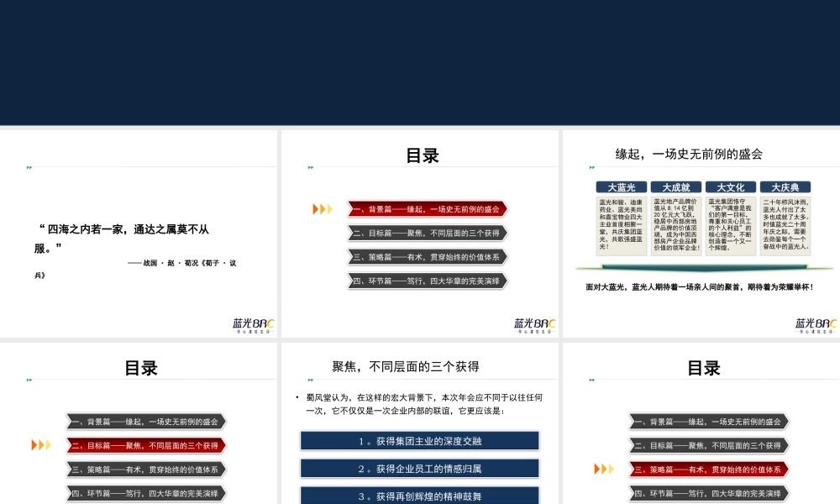Click gray 策略篇 entry directly below red 目标篇
This screenshot has height=504, width=840.
(145, 470)
